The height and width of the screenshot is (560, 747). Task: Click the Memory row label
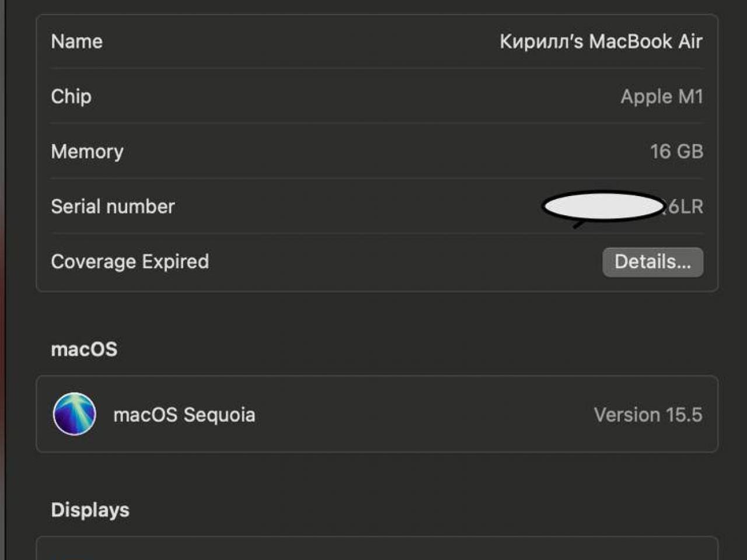click(87, 152)
